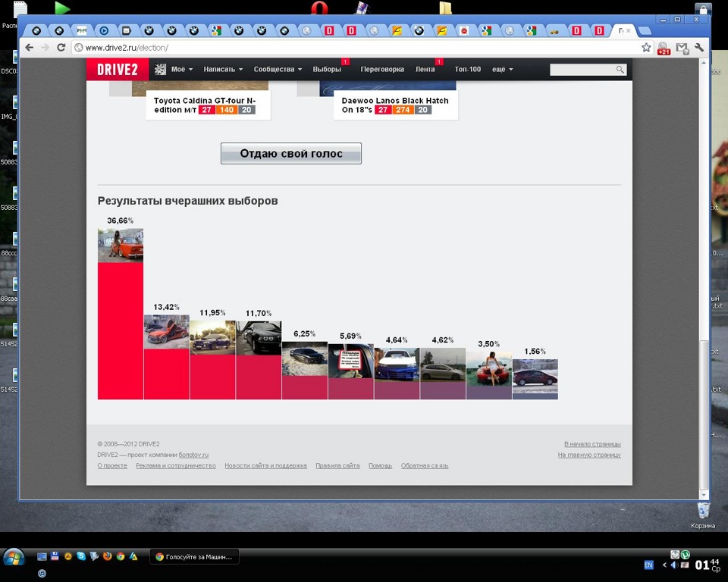
Task: Open Реклама и сотрудничество footer link
Action: [x=176, y=465]
